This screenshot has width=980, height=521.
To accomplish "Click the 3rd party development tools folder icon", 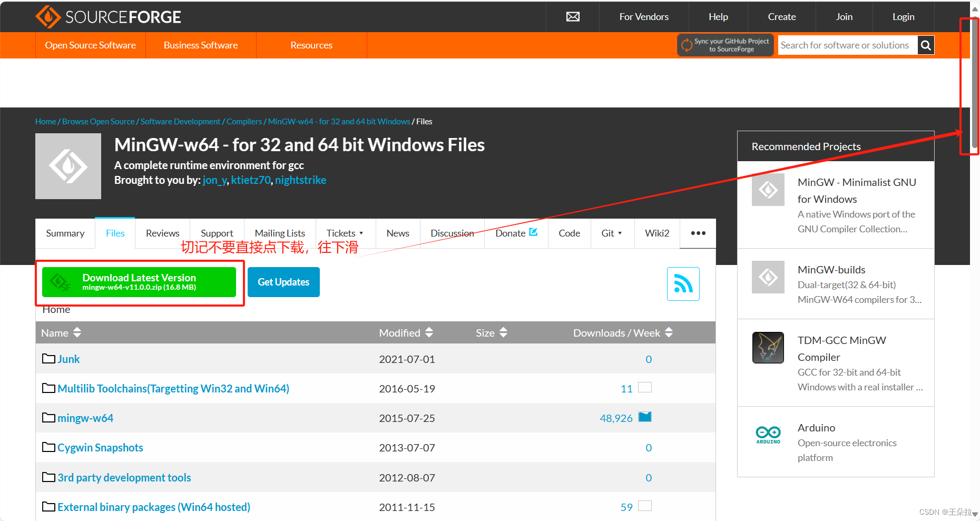I will pos(49,477).
